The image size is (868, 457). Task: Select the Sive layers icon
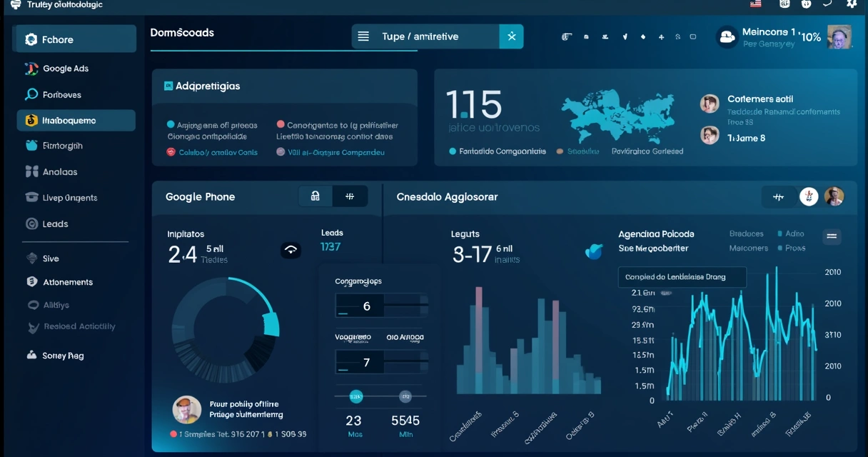point(31,258)
